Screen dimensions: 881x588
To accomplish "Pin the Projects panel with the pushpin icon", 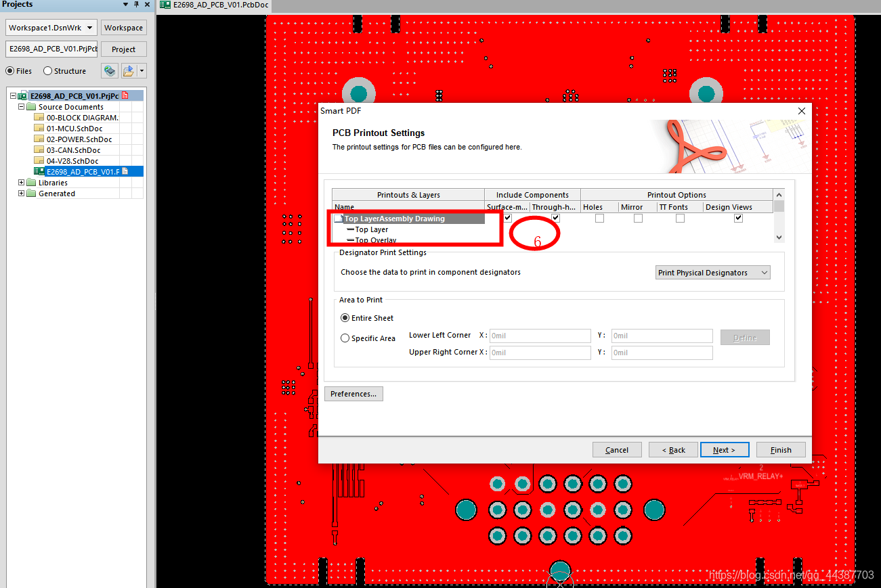I will point(136,5).
